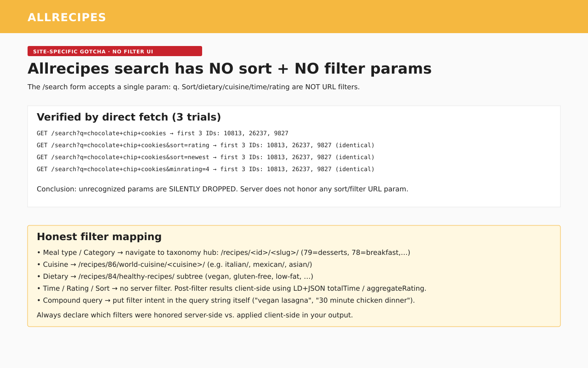This screenshot has height=368, width=588.
Task: Click the red 'SITE-SPECIFIC GOTCHA · NO FILTER UI' badge
Action: tap(115, 51)
